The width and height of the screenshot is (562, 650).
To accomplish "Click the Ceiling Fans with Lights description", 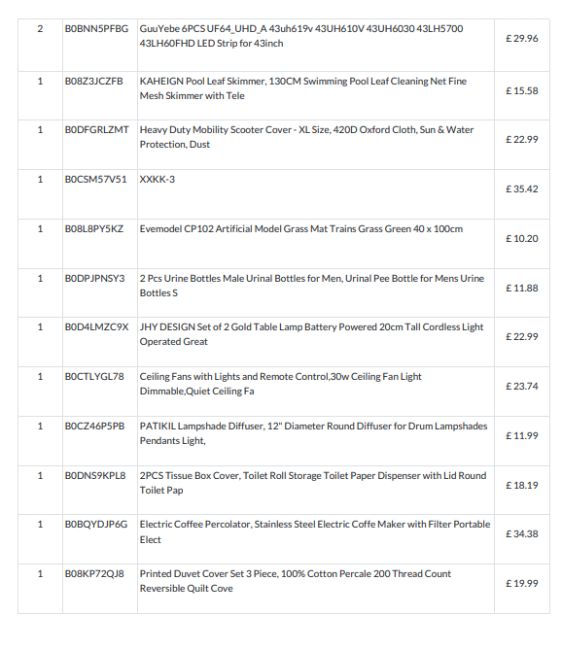I will pos(281,384).
